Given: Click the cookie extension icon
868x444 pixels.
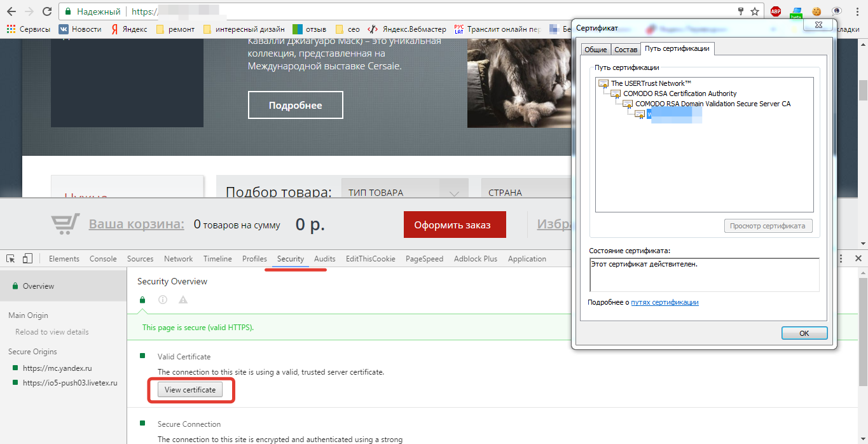Looking at the screenshot, I should tap(816, 11).
